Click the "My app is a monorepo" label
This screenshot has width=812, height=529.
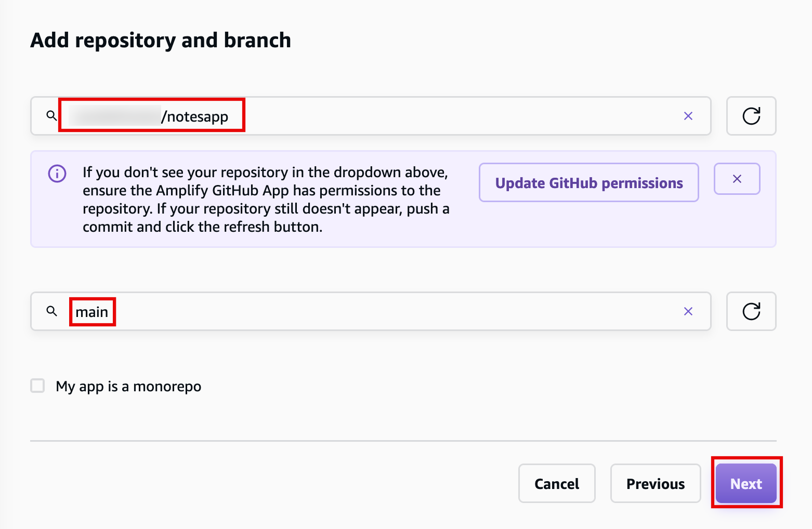tap(128, 387)
